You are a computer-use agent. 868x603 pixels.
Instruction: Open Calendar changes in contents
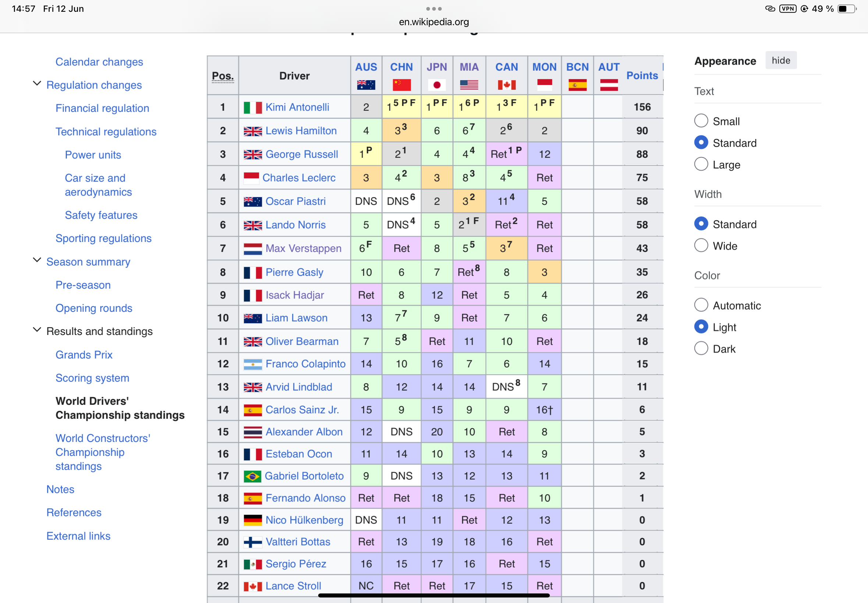tap(99, 62)
